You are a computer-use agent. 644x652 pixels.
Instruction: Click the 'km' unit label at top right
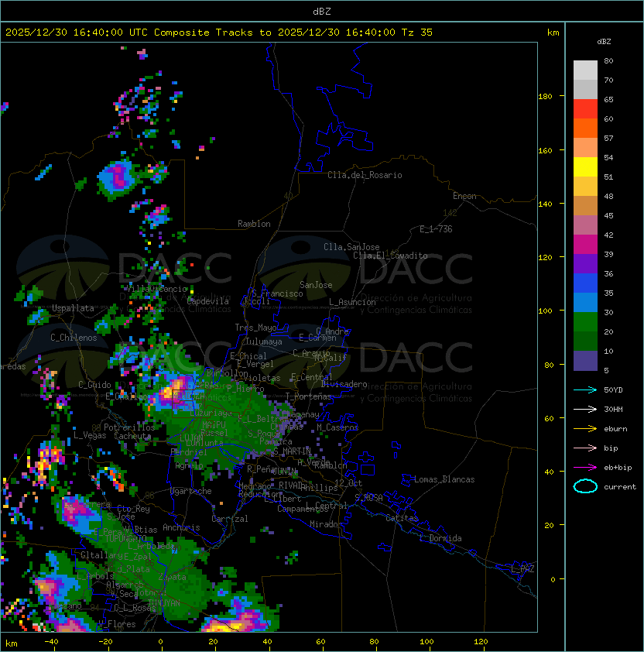(553, 33)
